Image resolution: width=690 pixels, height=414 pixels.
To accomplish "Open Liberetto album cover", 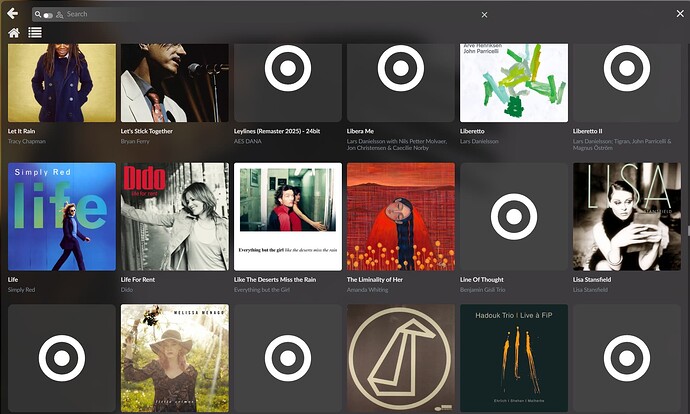I will pyautogui.click(x=514, y=83).
